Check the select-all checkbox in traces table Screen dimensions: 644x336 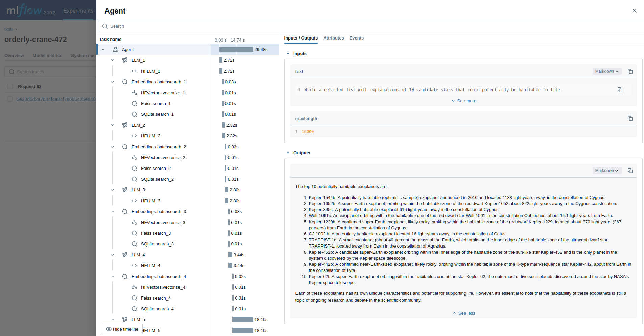click(10, 86)
